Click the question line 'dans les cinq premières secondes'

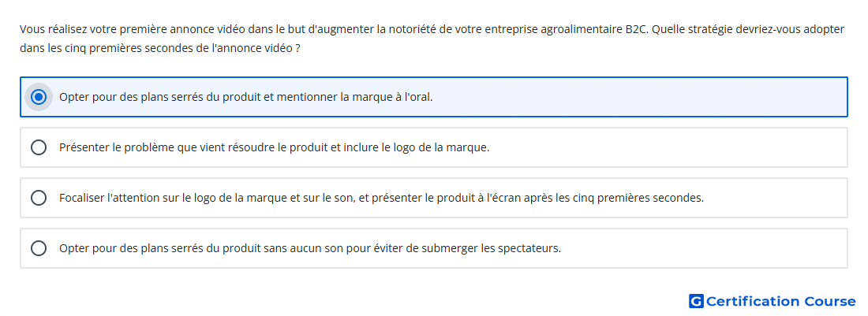point(159,48)
